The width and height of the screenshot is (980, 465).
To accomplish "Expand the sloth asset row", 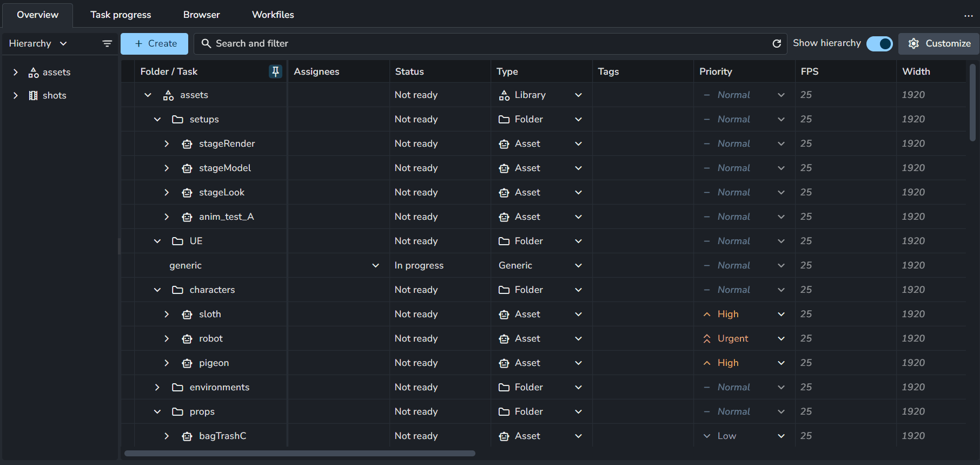I will pyautogui.click(x=167, y=314).
